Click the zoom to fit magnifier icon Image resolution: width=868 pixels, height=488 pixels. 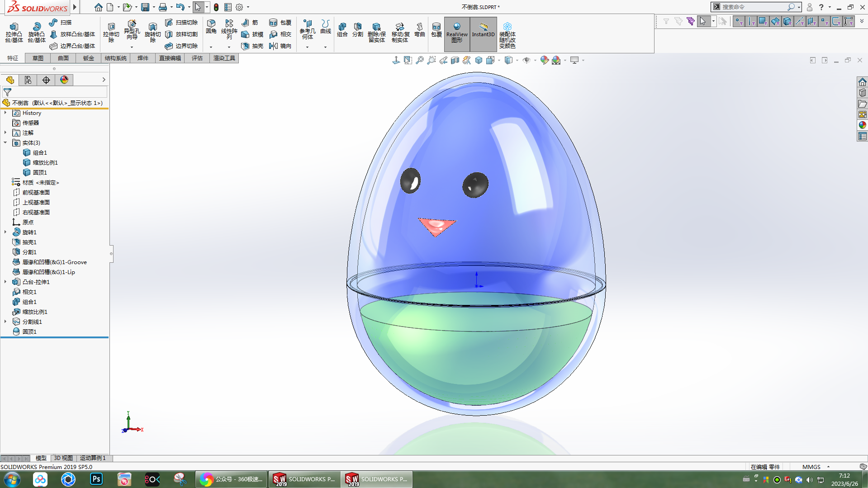420,60
